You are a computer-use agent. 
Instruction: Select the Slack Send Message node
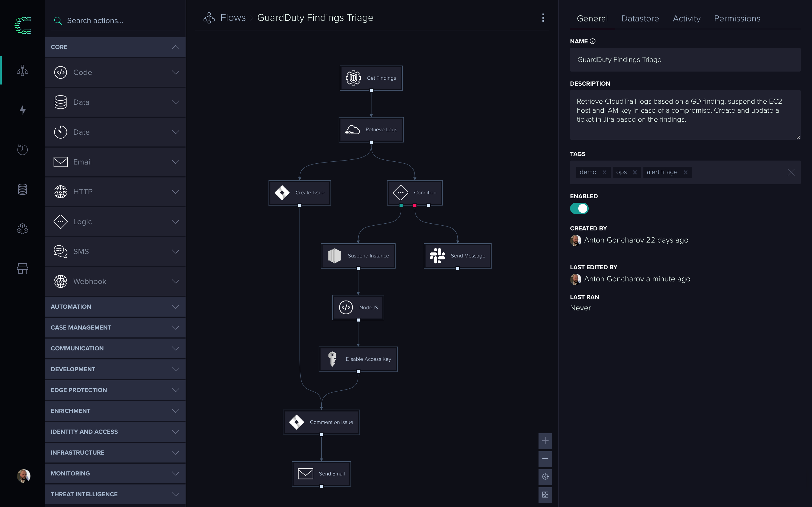457,256
